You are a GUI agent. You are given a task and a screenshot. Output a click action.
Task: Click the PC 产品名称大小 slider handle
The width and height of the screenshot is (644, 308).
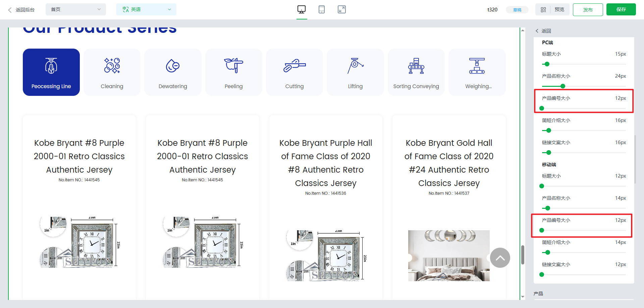(x=563, y=86)
